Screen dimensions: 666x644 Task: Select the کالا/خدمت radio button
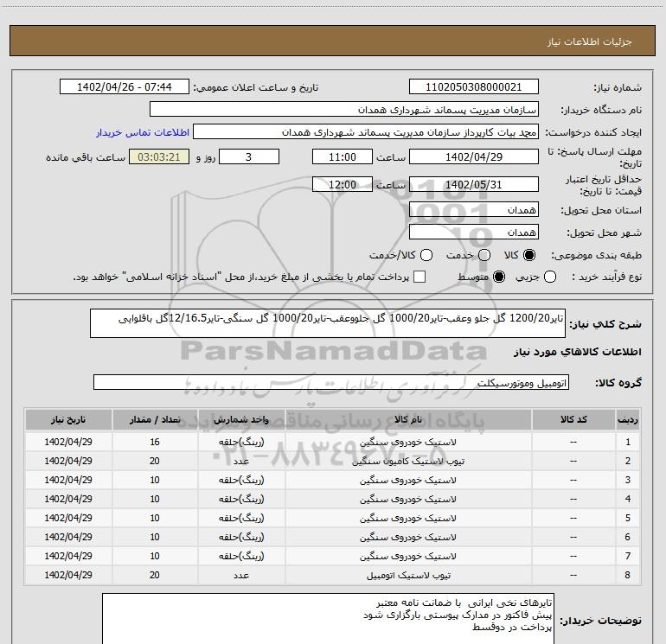click(426, 255)
